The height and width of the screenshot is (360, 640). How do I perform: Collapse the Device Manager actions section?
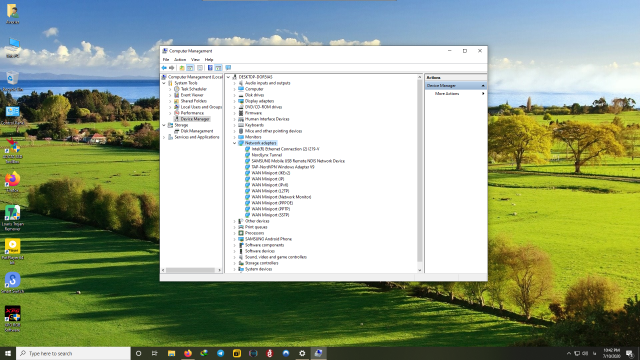coord(483,86)
